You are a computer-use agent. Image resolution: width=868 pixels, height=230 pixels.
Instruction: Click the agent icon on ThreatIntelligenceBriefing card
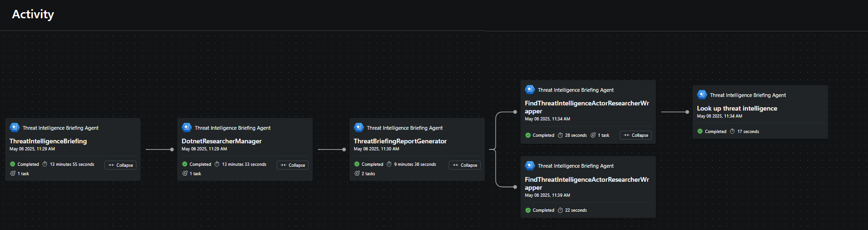coord(15,127)
